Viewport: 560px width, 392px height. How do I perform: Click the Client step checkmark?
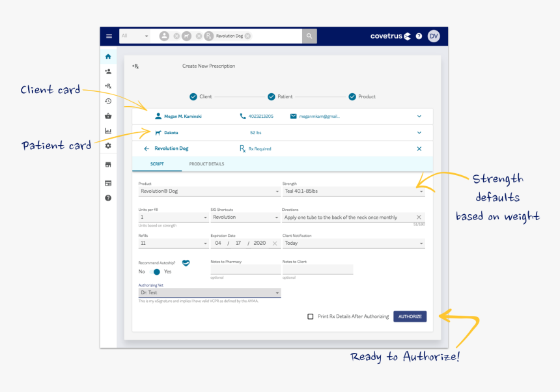[x=193, y=97]
